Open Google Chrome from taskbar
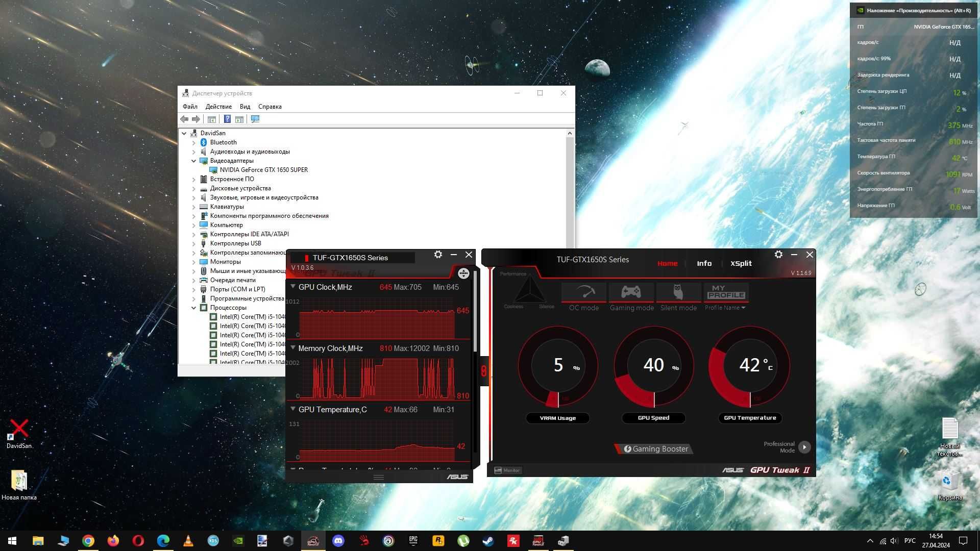This screenshot has height=551, width=980. [x=88, y=541]
